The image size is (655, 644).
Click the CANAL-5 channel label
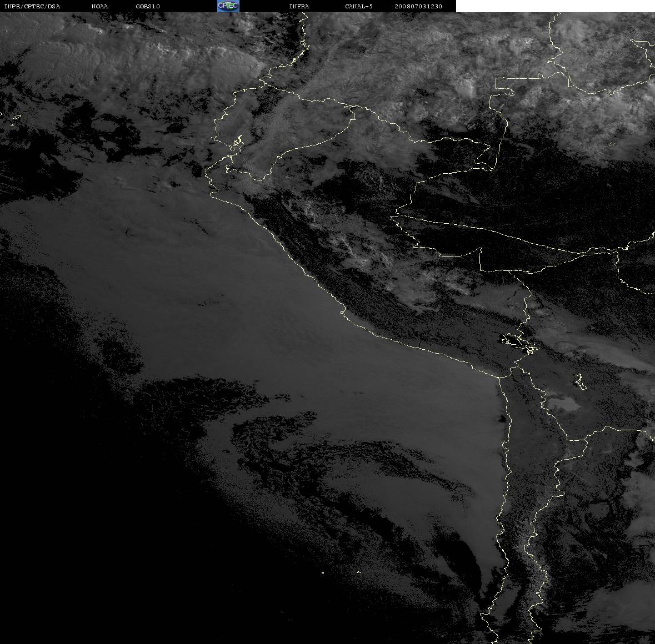(x=359, y=6)
